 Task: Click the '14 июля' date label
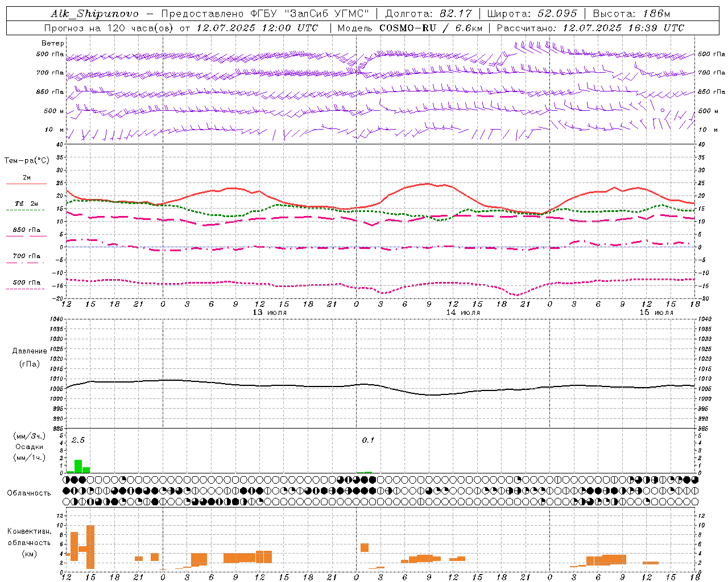click(463, 313)
